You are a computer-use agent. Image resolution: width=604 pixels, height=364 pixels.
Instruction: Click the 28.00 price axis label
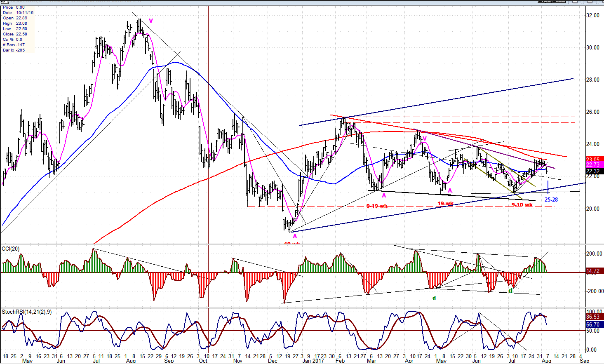point(593,80)
